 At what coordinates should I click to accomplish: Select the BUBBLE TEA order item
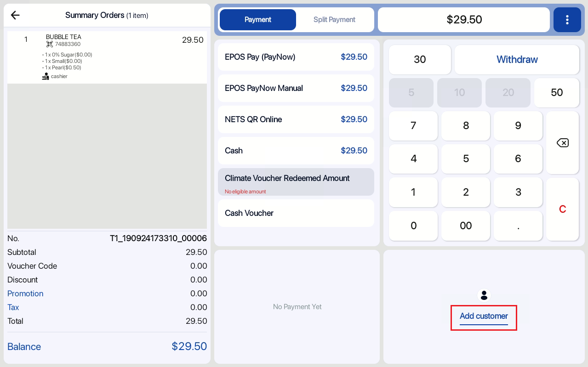pyautogui.click(x=107, y=57)
